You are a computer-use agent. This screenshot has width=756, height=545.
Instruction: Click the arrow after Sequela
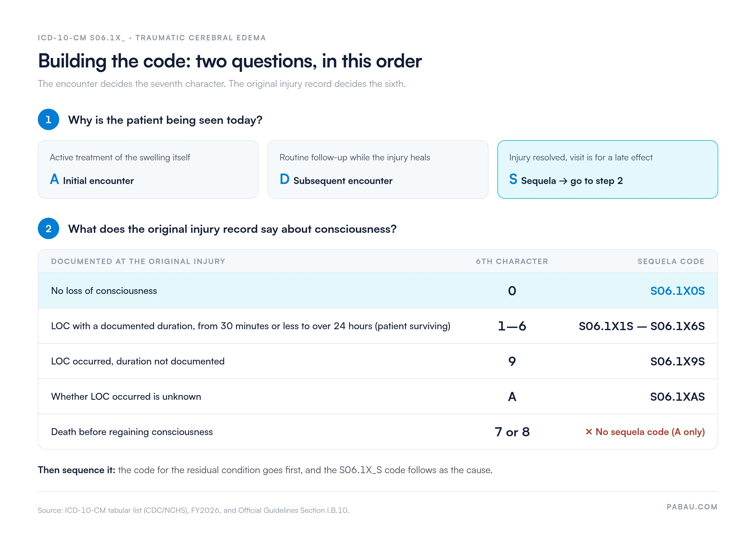[x=563, y=181]
